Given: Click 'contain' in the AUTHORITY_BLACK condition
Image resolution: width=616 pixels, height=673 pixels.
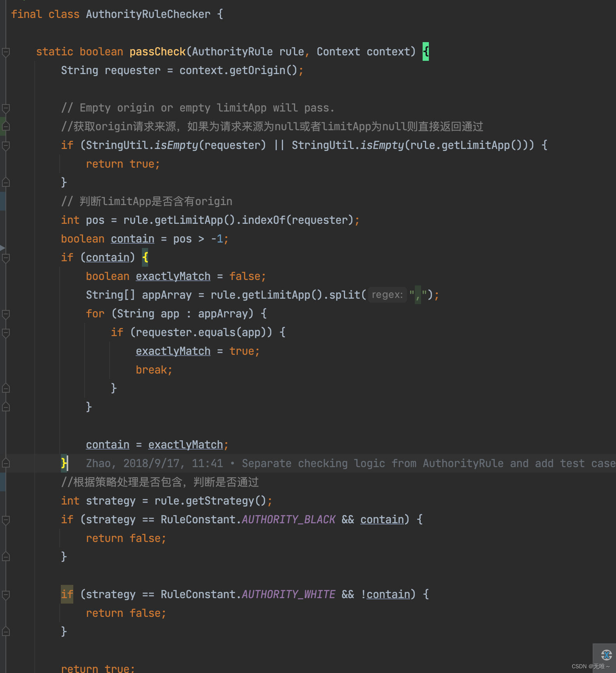Looking at the screenshot, I should [382, 519].
